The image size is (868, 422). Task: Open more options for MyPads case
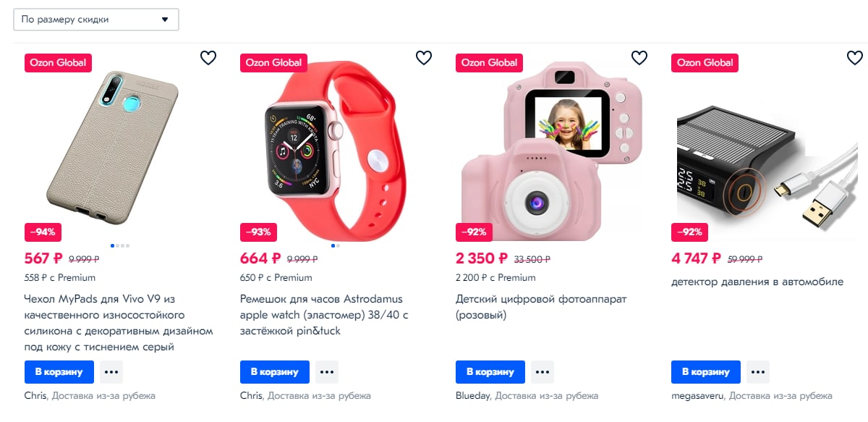tap(111, 372)
